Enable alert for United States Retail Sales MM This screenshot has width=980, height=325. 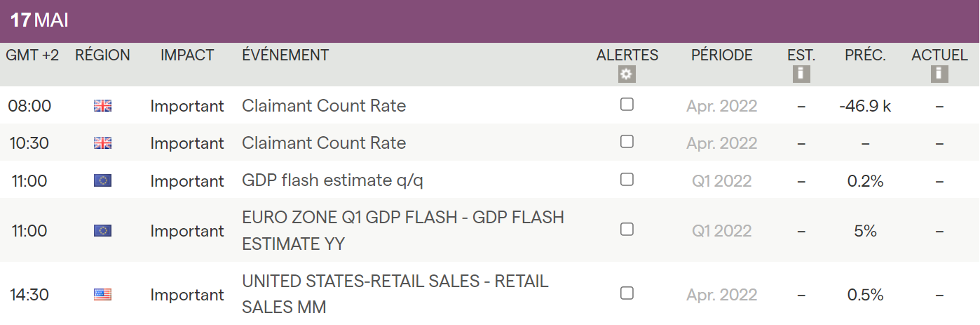click(627, 293)
